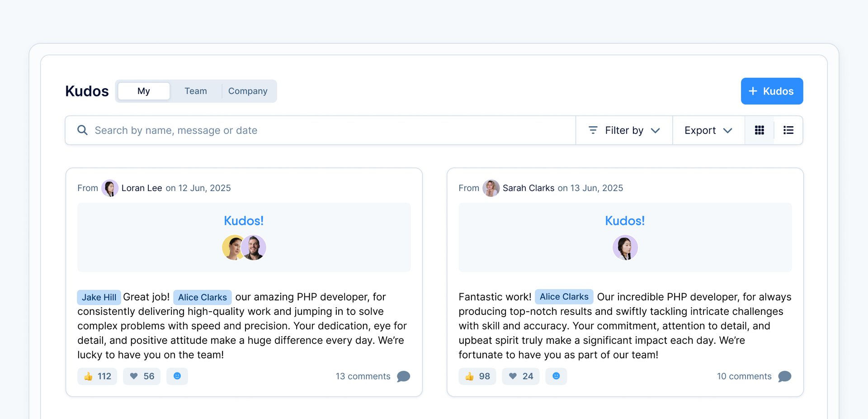
Task: Open the Jake Hill mention tag
Action: 99,297
